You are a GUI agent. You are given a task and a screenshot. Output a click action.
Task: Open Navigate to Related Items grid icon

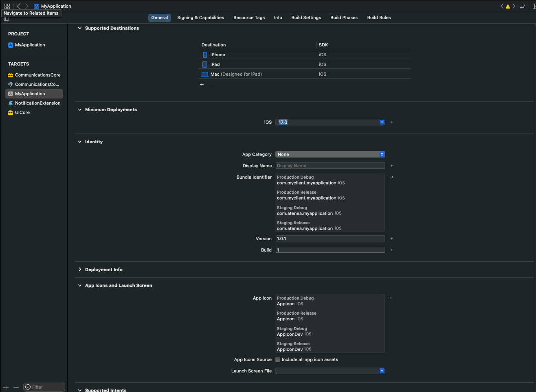click(7, 6)
